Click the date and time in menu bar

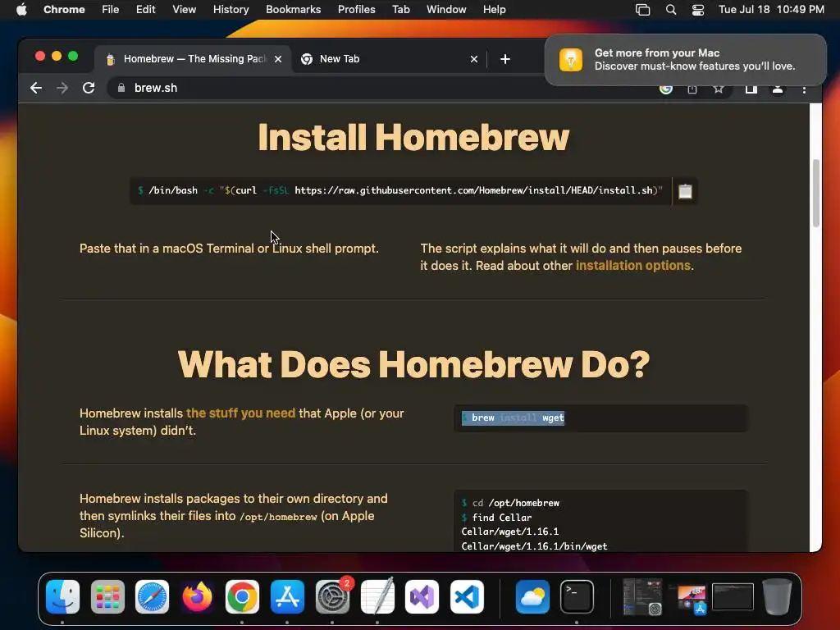tap(771, 10)
